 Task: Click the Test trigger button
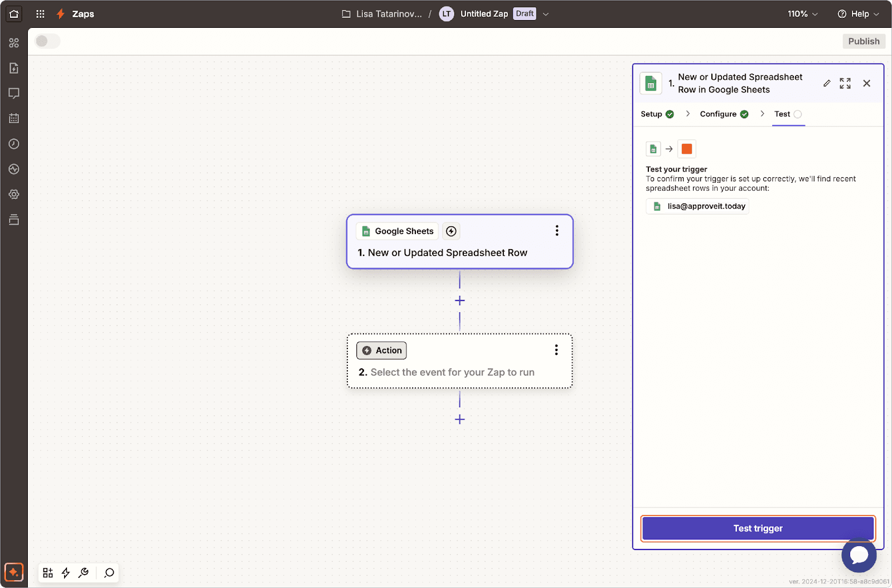[758, 528]
